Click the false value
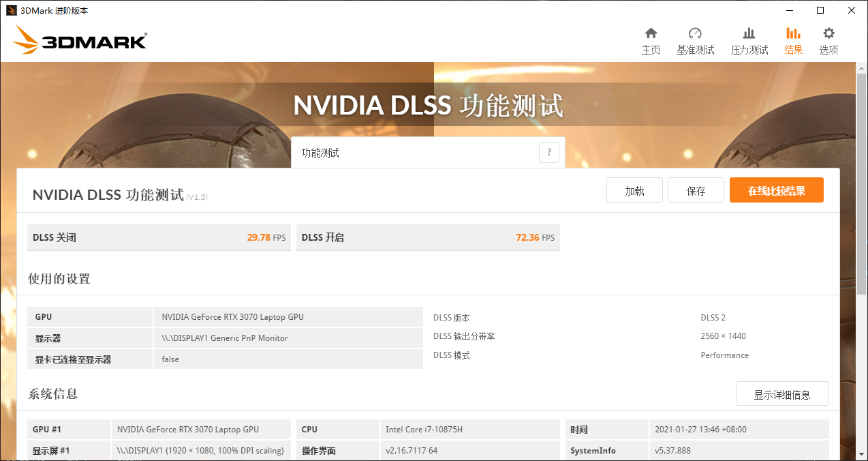Screen dimensions: 868x461 click(170, 359)
